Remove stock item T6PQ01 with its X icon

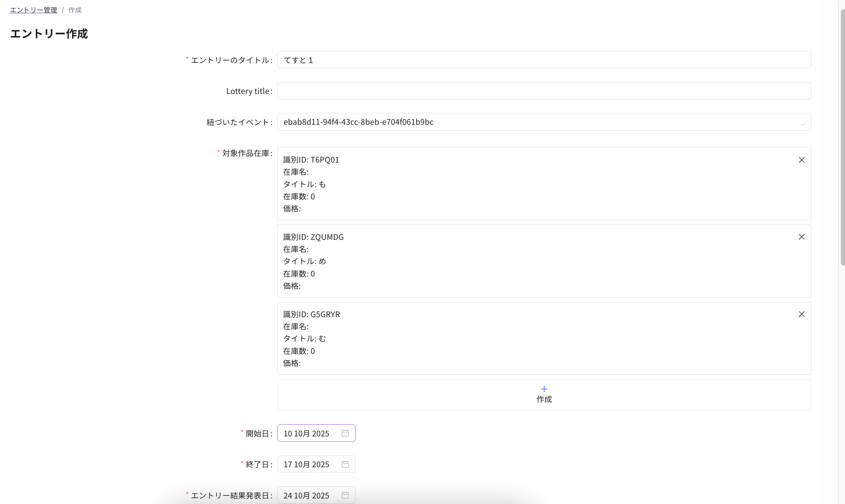[x=802, y=160]
